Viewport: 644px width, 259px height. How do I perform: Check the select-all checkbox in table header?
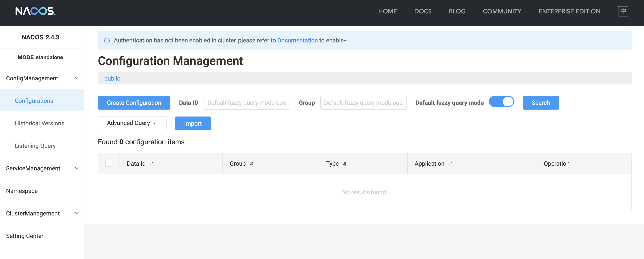point(109,163)
